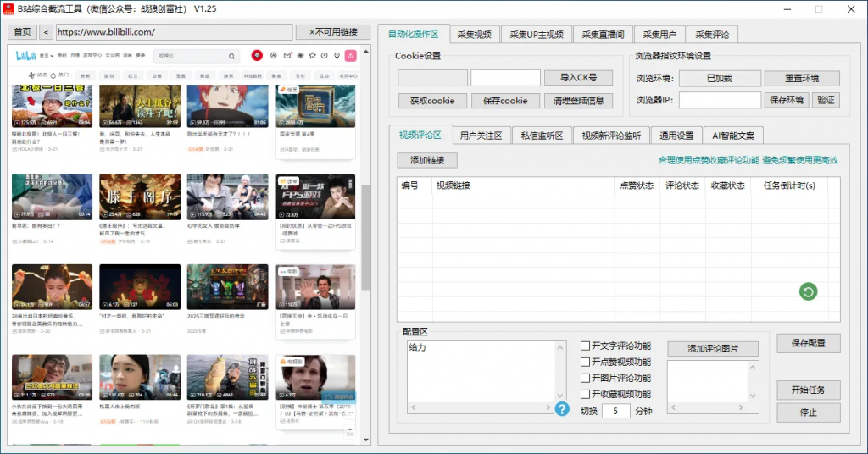Click the 获取cookie button
The image size is (868, 454).
click(x=432, y=101)
